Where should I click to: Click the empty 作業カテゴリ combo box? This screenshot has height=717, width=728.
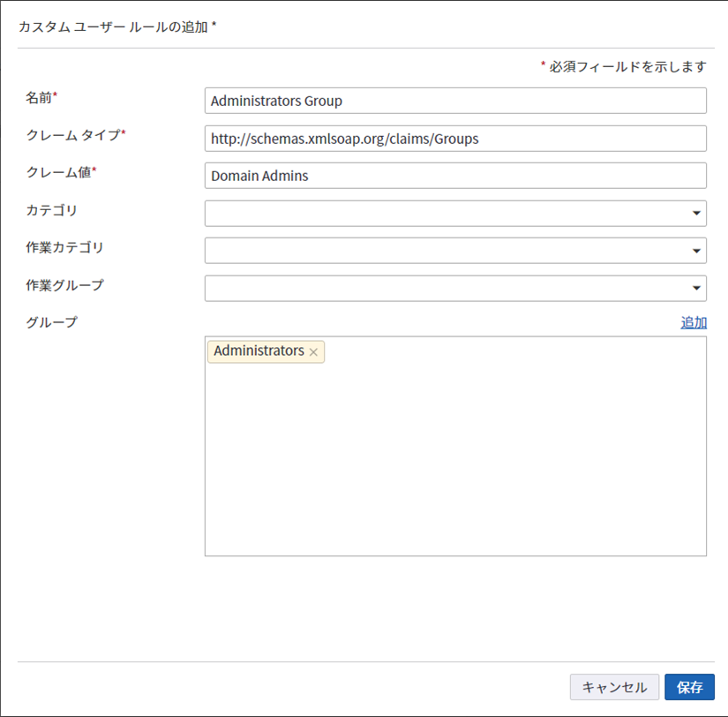[x=441, y=250]
